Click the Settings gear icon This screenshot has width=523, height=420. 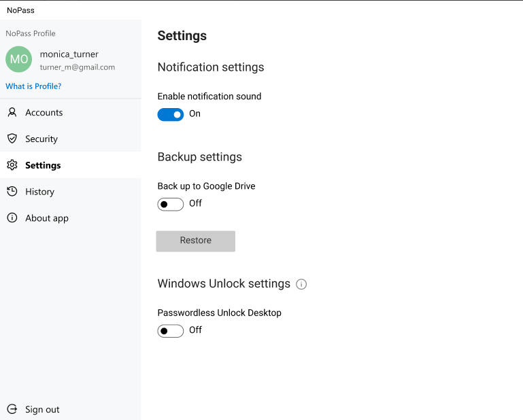click(x=12, y=164)
